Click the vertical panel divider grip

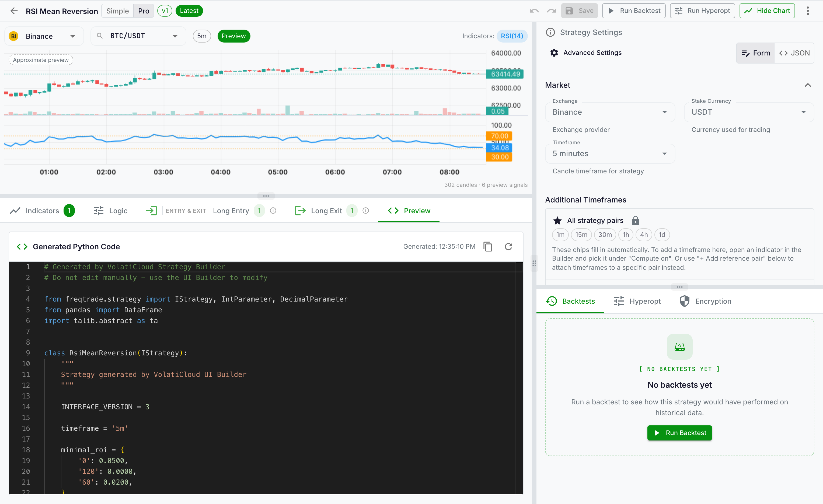[x=534, y=263]
